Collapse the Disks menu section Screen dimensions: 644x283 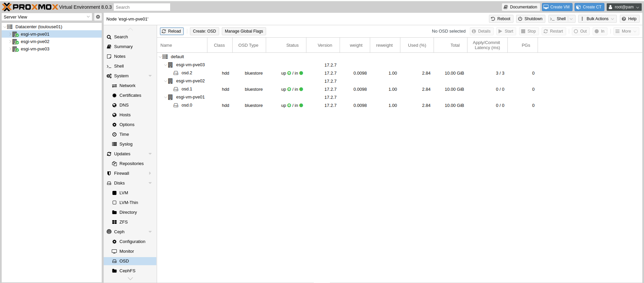[x=150, y=183]
